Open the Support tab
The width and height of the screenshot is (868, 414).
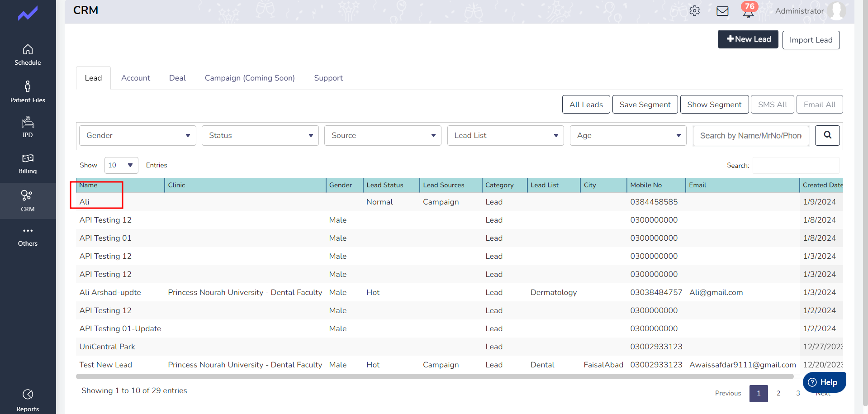pos(328,78)
